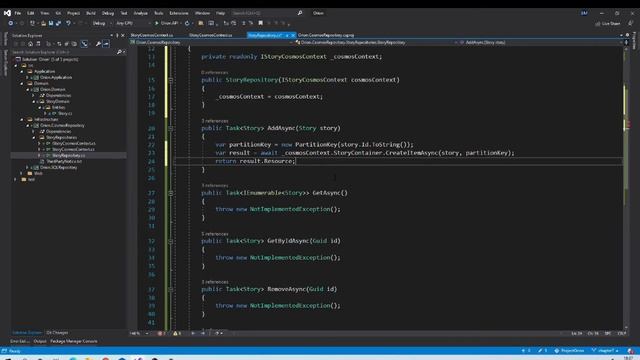This screenshot has width=640, height=360.
Task: Collapse the StoryRepository constructor code block
Action: [171, 80]
